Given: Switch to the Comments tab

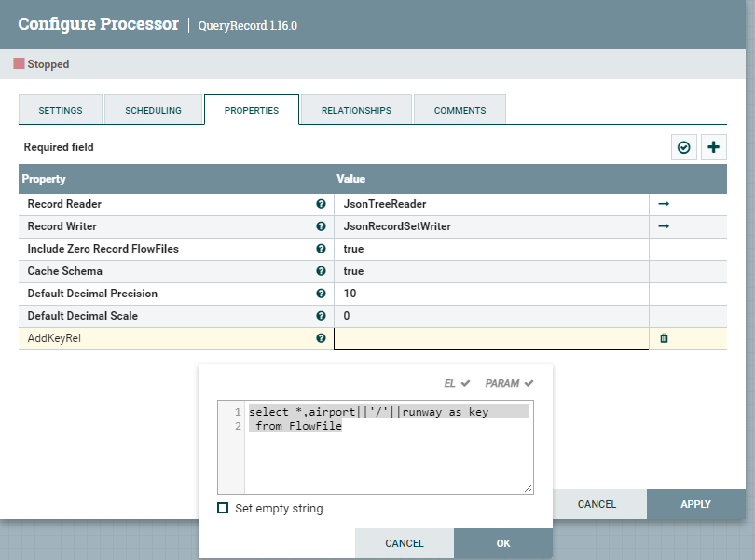Looking at the screenshot, I should click(x=460, y=110).
